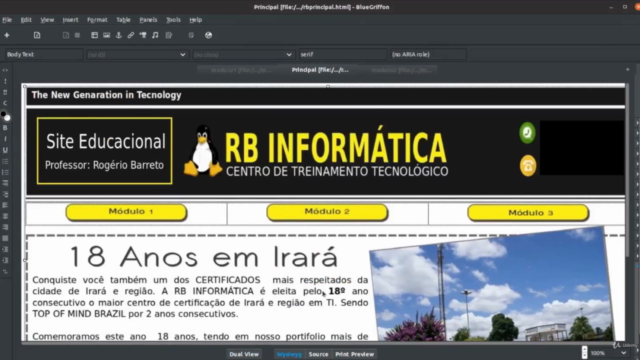This screenshot has width=640, height=360.
Task: Click the orange telephone icon in banner
Action: [528, 166]
